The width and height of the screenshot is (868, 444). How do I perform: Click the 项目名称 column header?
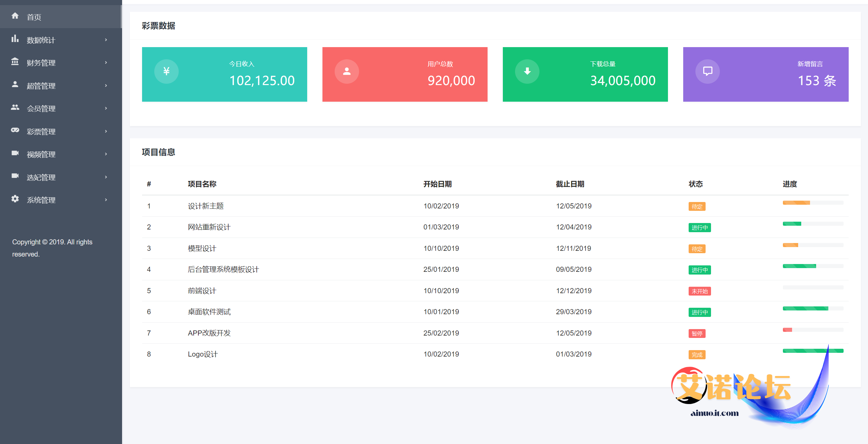[x=202, y=184]
